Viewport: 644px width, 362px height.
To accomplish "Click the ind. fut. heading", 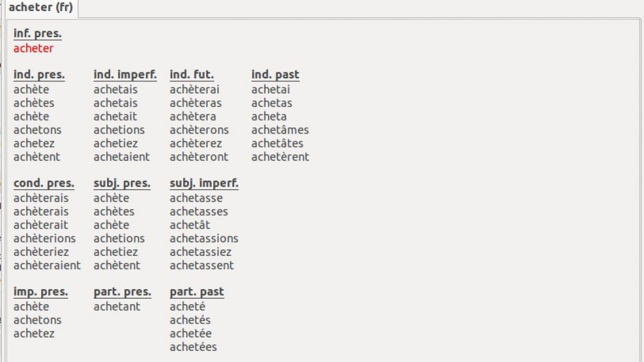I will 192,75.
